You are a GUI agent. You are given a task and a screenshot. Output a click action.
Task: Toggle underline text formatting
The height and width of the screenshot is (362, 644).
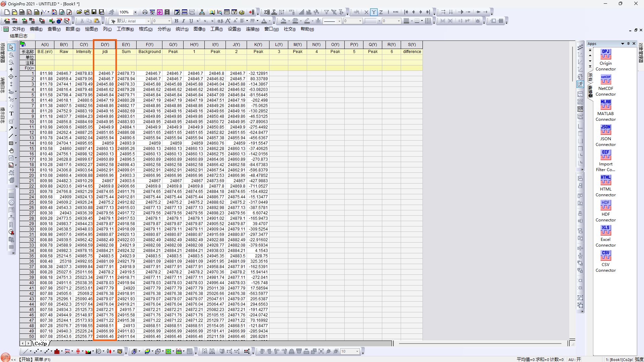point(191,21)
